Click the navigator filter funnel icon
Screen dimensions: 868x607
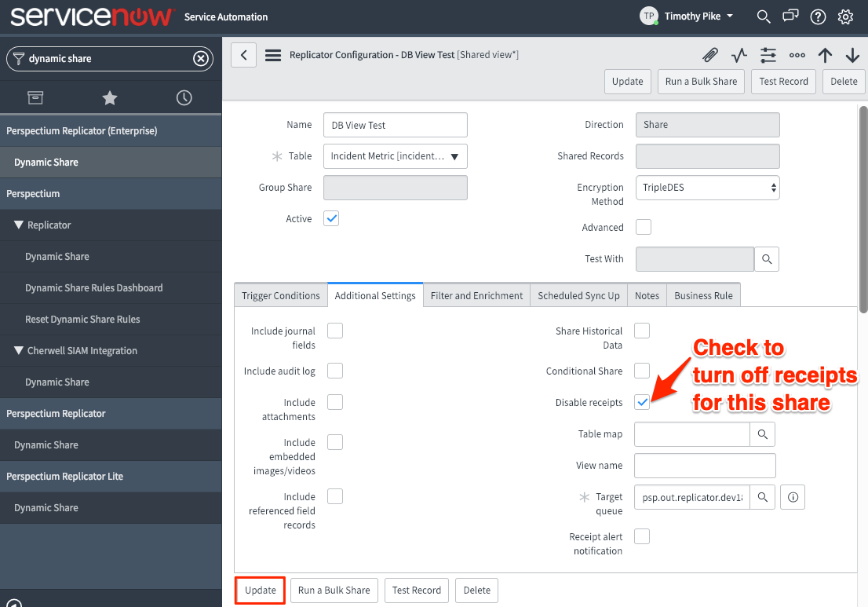(18, 58)
